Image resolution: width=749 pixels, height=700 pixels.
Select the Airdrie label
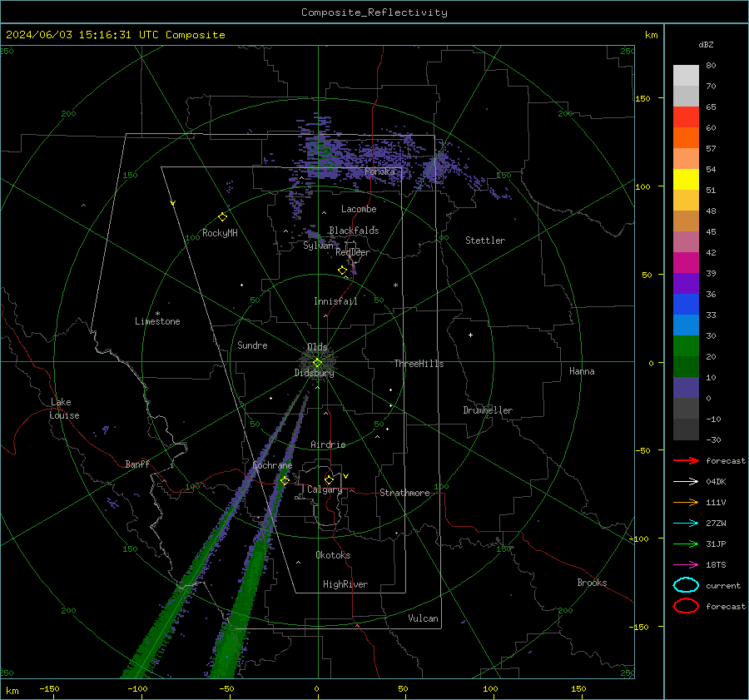[x=328, y=444]
